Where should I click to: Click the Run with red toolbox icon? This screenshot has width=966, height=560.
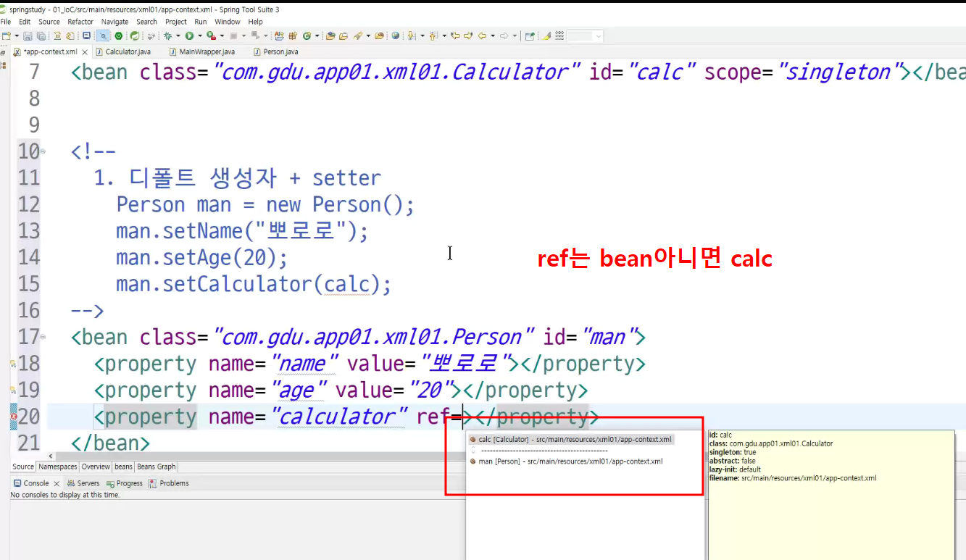(211, 35)
